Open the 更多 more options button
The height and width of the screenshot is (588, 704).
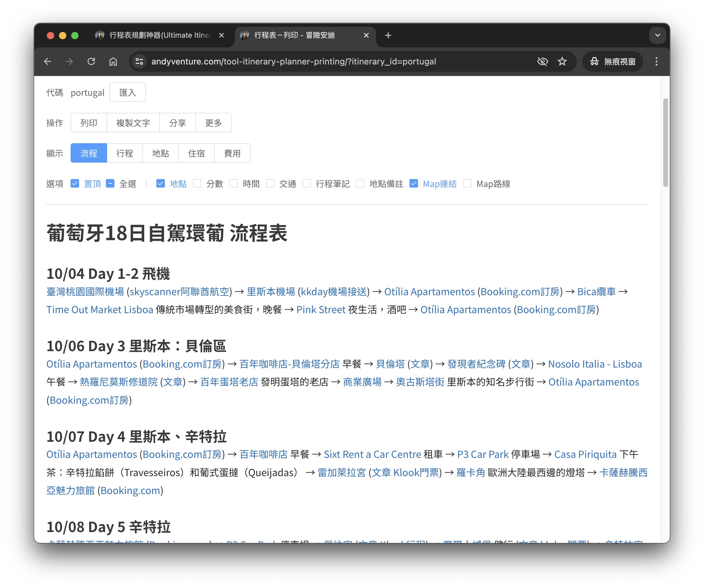(x=213, y=123)
